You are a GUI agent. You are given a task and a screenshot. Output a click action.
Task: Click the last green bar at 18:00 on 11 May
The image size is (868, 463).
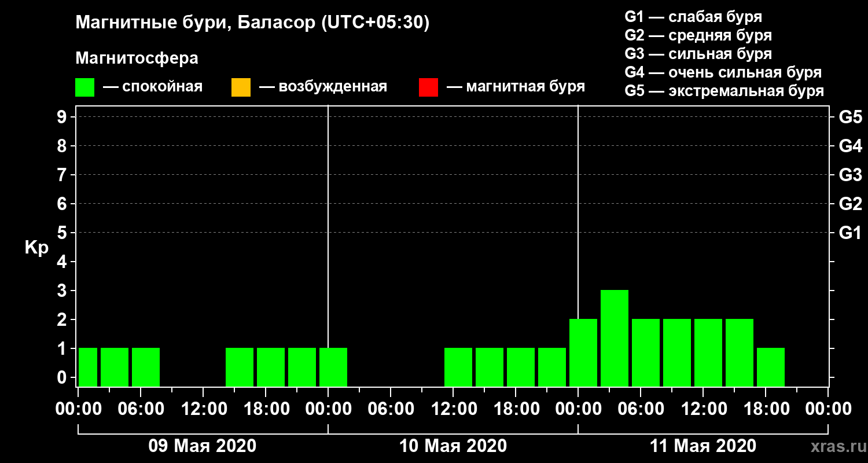[771, 367]
